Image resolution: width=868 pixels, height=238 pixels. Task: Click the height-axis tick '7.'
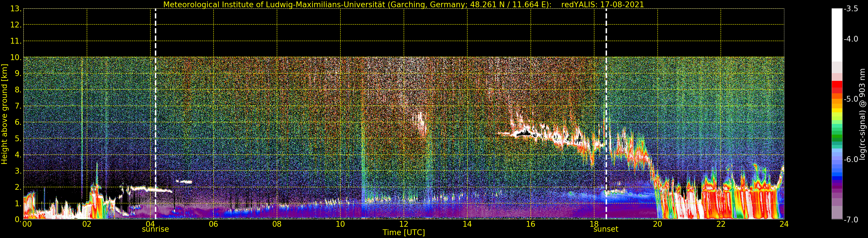click(18, 106)
